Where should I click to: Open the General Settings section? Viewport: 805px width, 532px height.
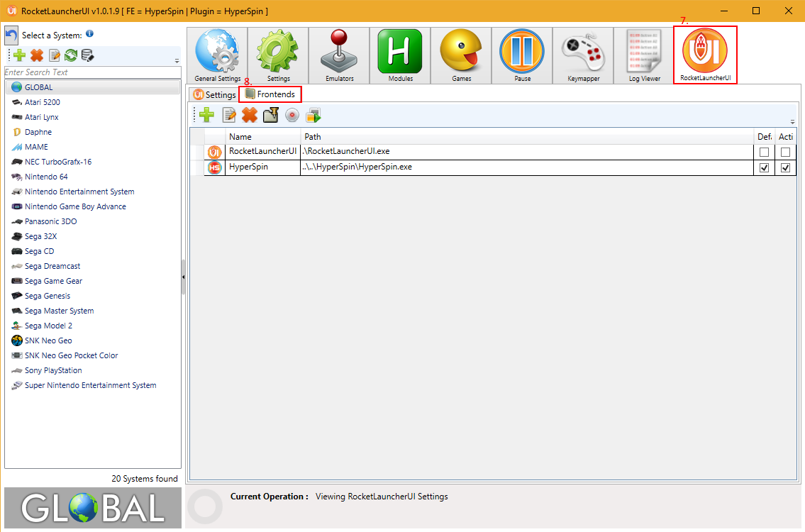(217, 55)
